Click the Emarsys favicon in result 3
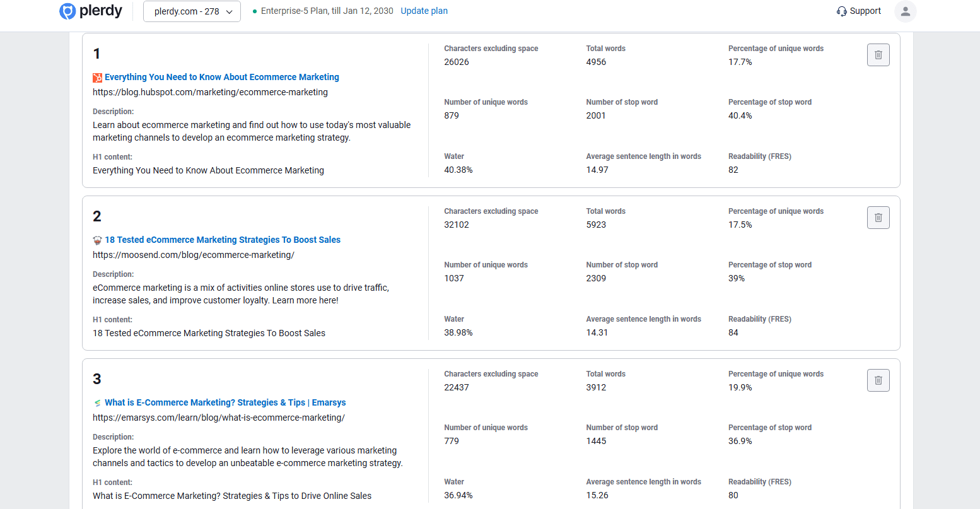The width and height of the screenshot is (980, 509). 97,403
